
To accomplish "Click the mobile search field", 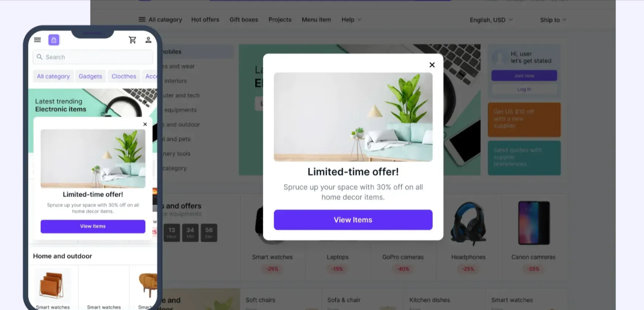I will click(93, 57).
